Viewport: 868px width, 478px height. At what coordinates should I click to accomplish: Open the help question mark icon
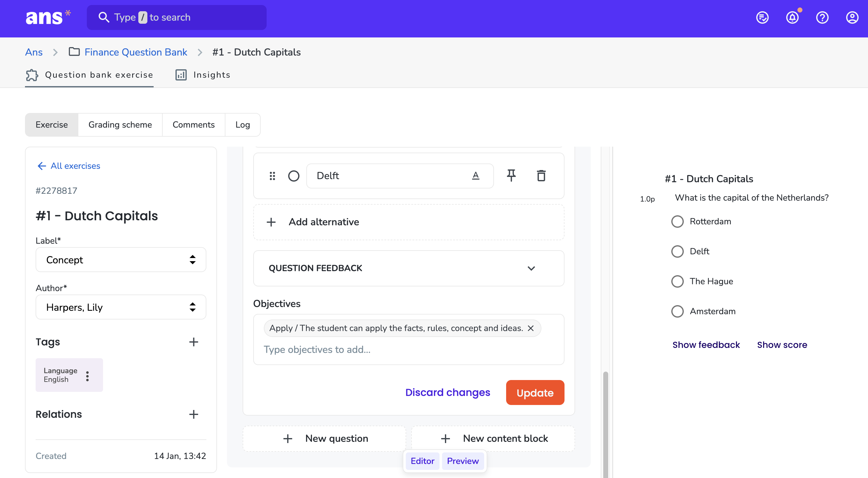822,17
